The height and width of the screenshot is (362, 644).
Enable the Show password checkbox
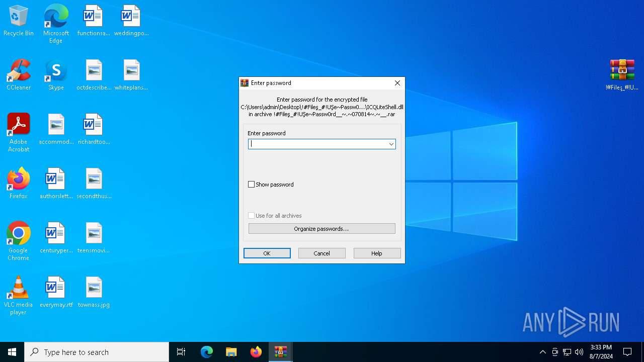pyautogui.click(x=252, y=185)
